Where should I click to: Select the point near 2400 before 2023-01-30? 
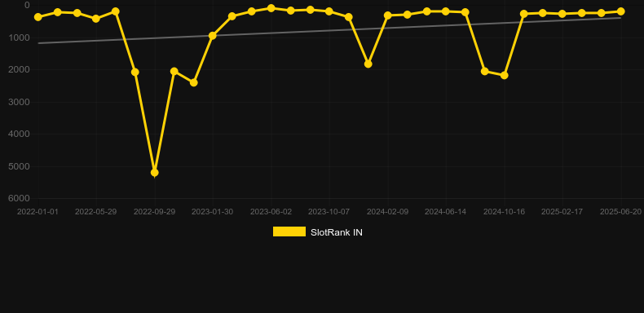[x=193, y=82]
